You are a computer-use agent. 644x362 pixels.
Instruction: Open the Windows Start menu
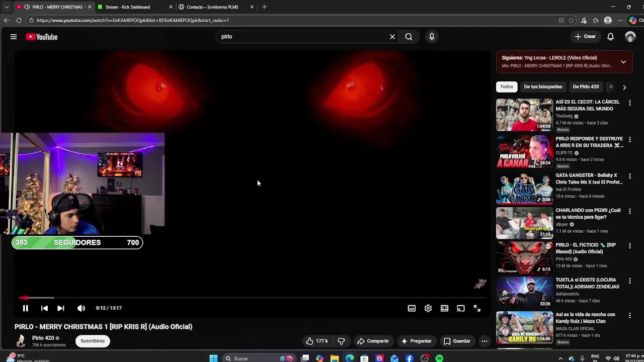213,358
